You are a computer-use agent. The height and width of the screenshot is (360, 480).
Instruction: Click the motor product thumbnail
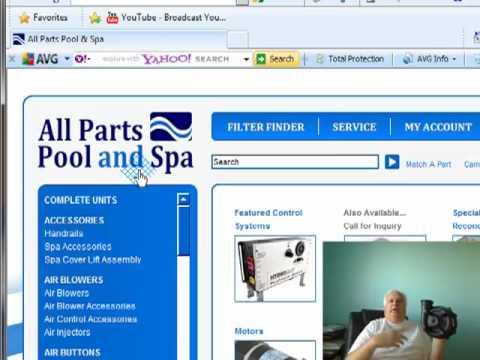point(275,350)
